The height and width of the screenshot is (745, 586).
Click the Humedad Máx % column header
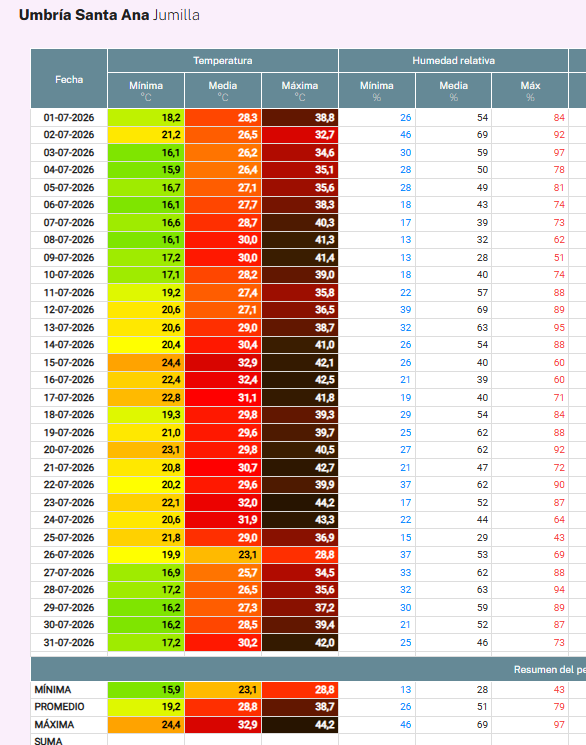click(x=530, y=91)
